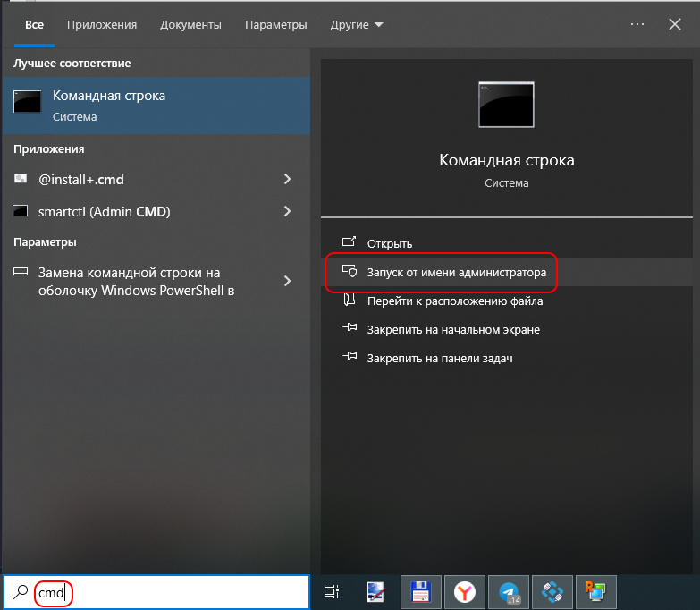This screenshot has width=700, height=610.
Task: Open the 'Другие' dropdown filter
Action: (x=356, y=24)
